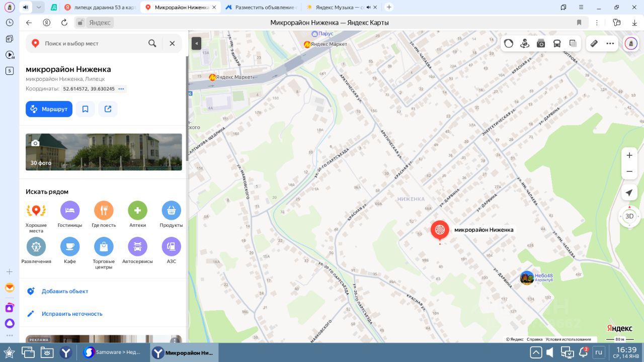Viewport: 644px width, 362px height.
Task: Open more map tools three-dot menu
Action: [x=610, y=43]
